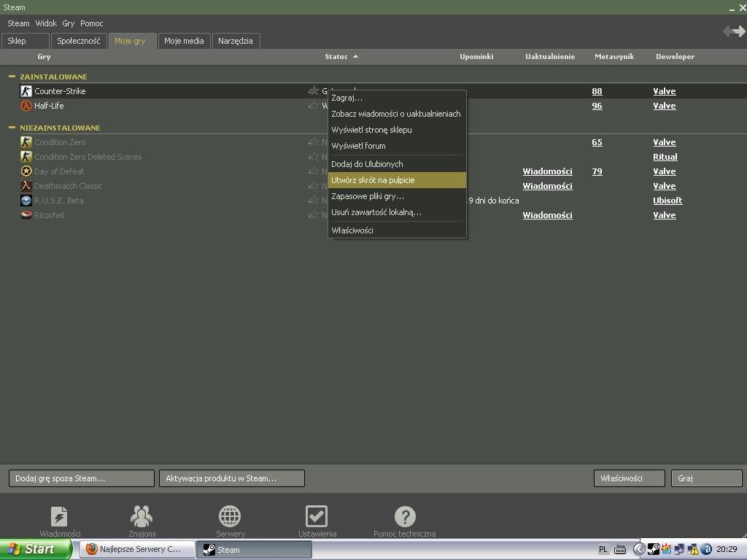This screenshot has height=560, width=747.
Task: Click the on-screen keyboard icon in taskbar
Action: click(x=620, y=550)
